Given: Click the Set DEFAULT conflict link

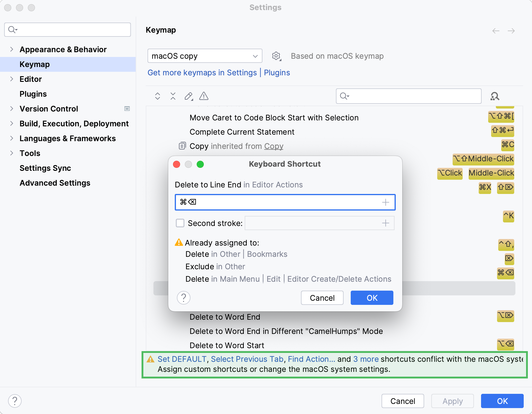Looking at the screenshot, I should click(182, 359).
